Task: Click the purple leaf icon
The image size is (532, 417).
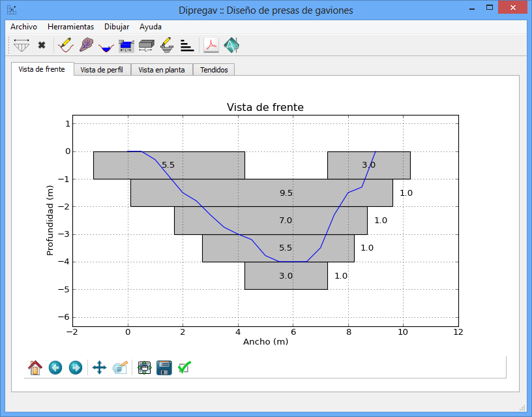Action: coord(85,46)
